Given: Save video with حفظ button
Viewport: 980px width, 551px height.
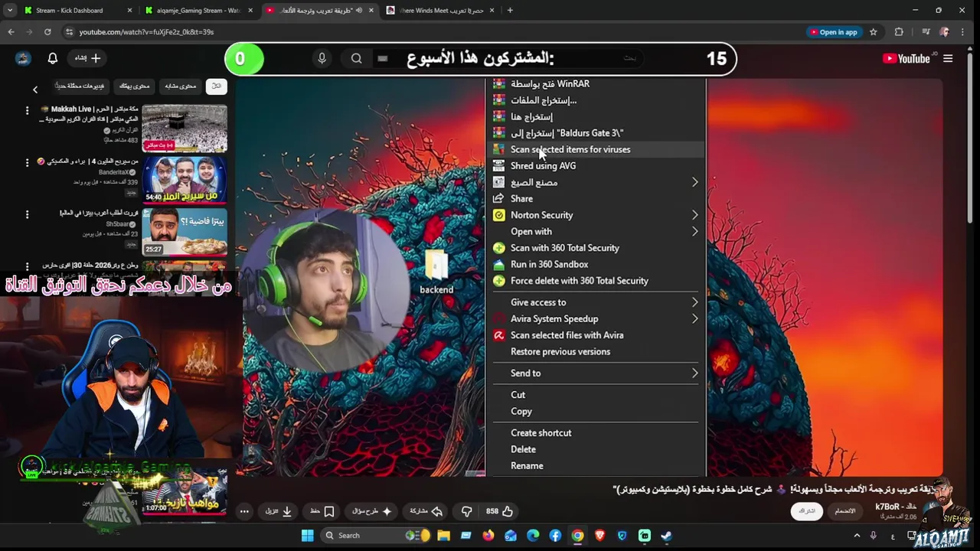Looking at the screenshot, I should [322, 511].
